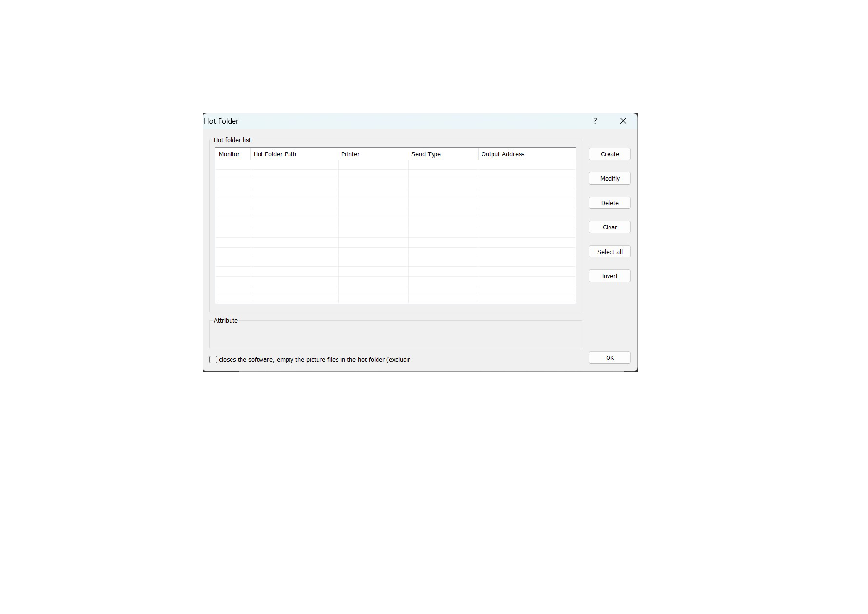
Task: Click the Clear button
Action: click(x=610, y=227)
